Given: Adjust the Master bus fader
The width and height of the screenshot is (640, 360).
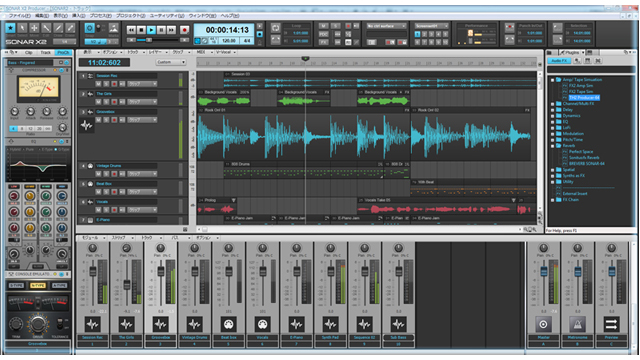Looking at the screenshot, I should tap(543, 271).
